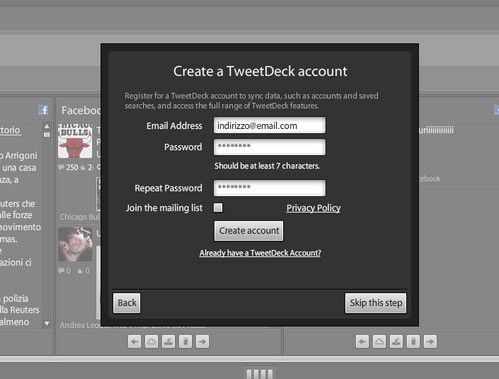
Task: Open the Already have a TweetDeck Account link
Action: pyautogui.click(x=260, y=253)
